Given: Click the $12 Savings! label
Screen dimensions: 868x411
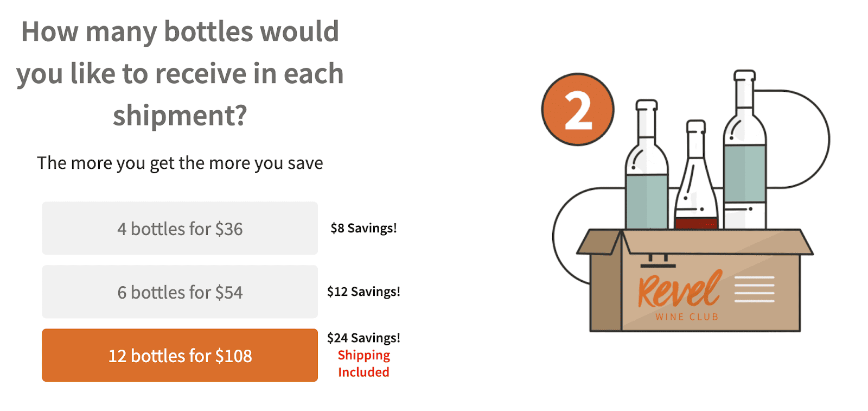Looking at the screenshot, I should point(363,292).
